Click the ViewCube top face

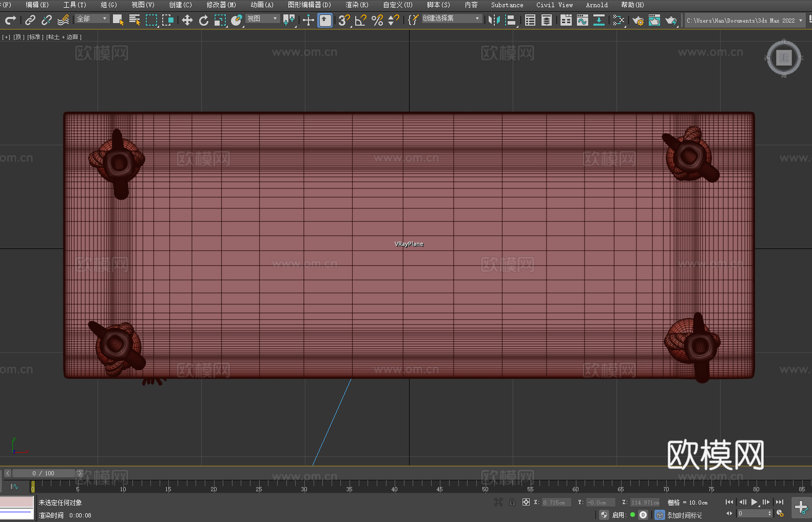click(x=784, y=58)
